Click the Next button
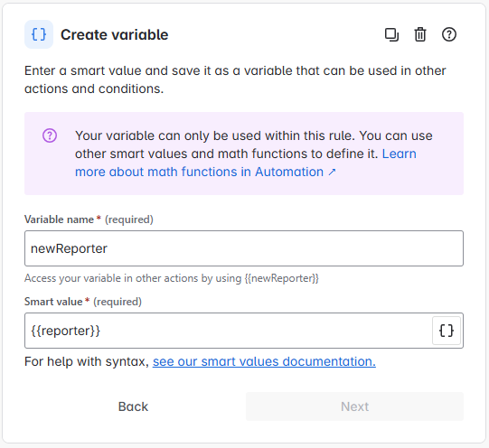This screenshot has width=489, height=448. pos(354,406)
